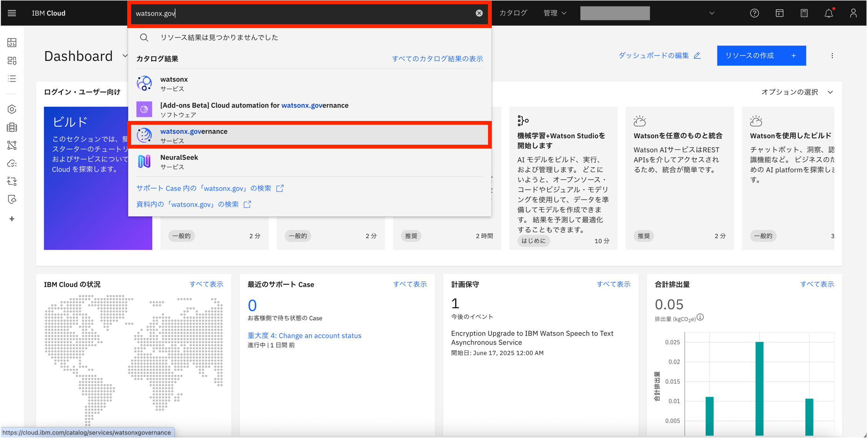Image resolution: width=868 pixels, height=438 pixels.
Task: Clear the search field text
Action: tap(479, 13)
